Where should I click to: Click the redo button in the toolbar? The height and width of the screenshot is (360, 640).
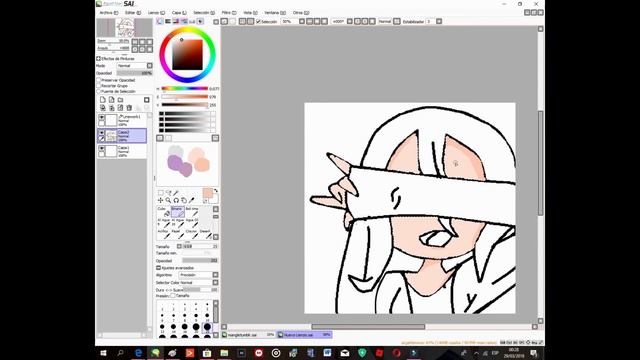pyautogui.click(x=233, y=21)
